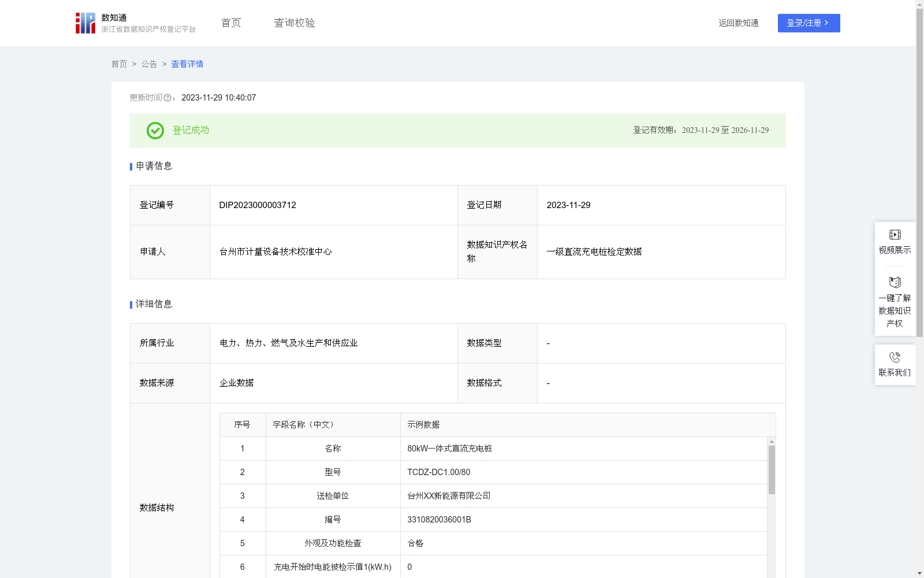Click the update time 2023-11-29 10:40:07
The height and width of the screenshot is (578, 924).
[218, 98]
